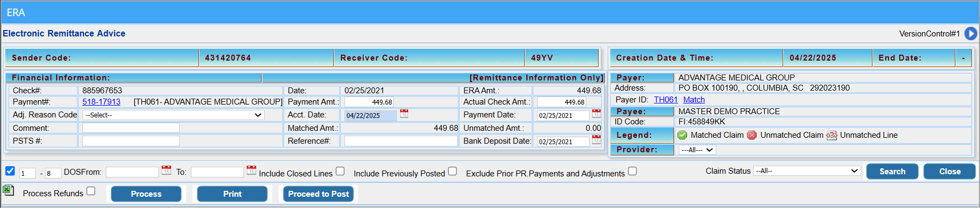Open the DOSFrom calendar picker
Screen dimensions: 980x208
click(x=166, y=170)
